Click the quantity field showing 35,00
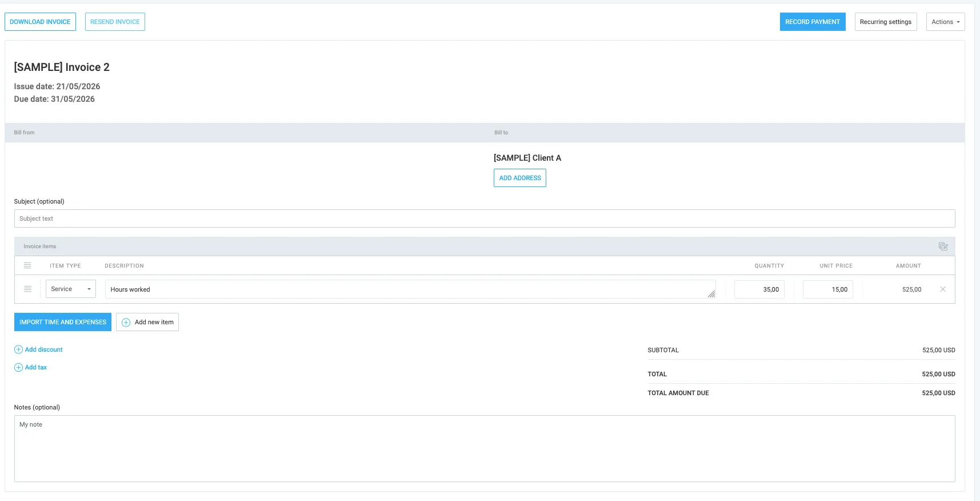Viewport: 980px width, 501px height. click(759, 289)
